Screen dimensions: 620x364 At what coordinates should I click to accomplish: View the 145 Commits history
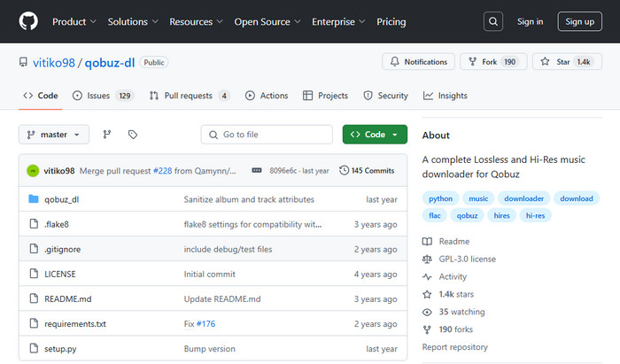tap(367, 170)
